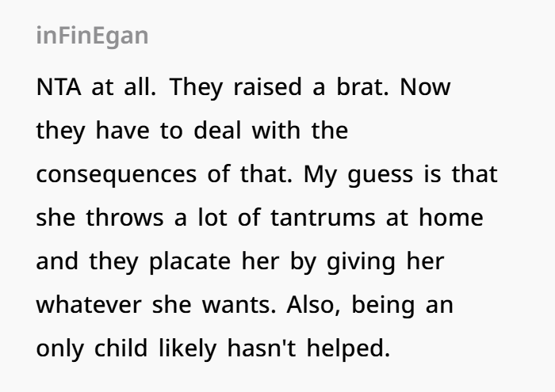Click the word 'child' in last line

(x=121, y=348)
